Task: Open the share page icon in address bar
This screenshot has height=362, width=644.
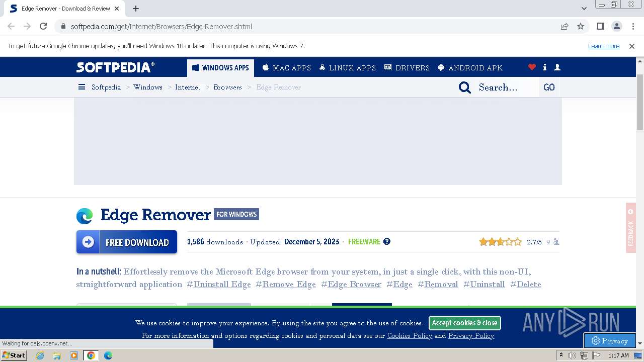Action: coord(565,26)
